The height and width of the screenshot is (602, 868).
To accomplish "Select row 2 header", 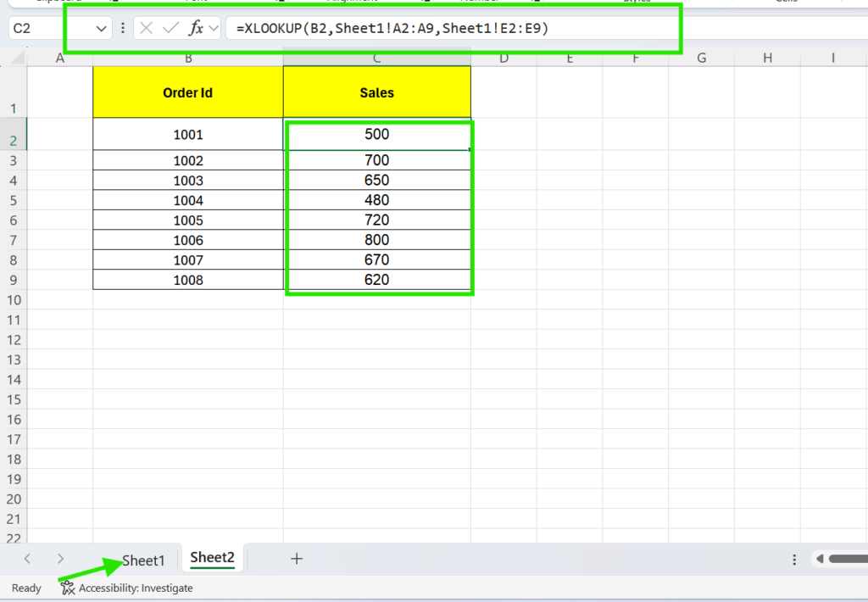I will [x=14, y=134].
